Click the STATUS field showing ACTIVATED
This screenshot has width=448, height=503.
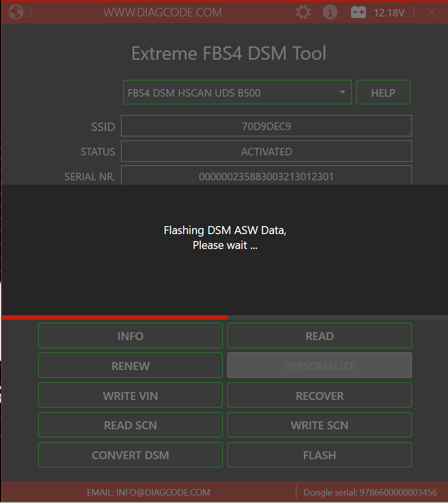pos(266,151)
